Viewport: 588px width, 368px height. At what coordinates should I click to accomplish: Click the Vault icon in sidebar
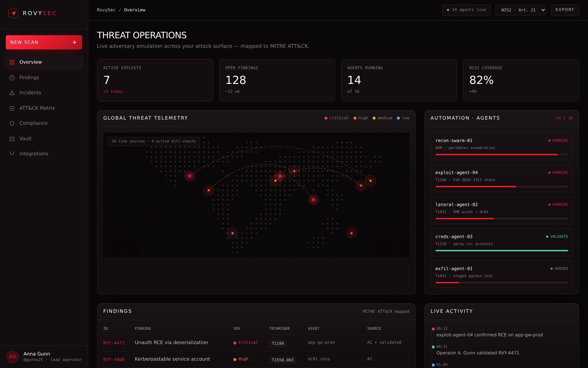pyautogui.click(x=12, y=139)
